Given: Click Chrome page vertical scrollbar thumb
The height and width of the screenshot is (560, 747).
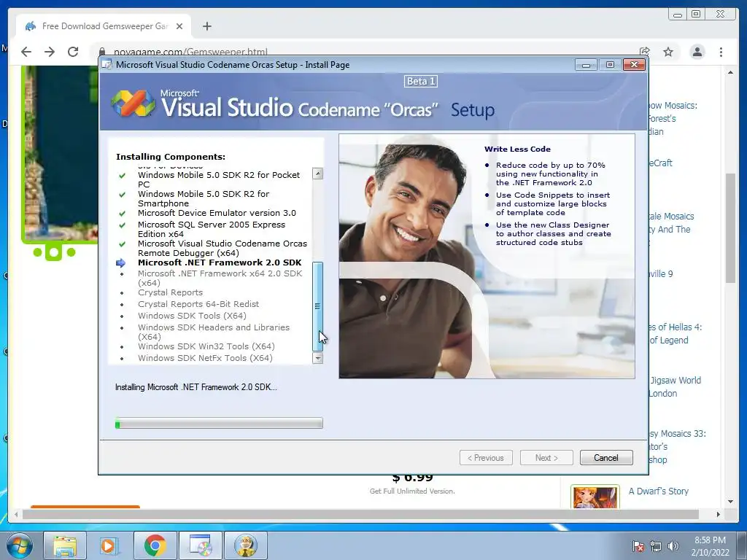Looking at the screenshot, I should click(x=730, y=228).
